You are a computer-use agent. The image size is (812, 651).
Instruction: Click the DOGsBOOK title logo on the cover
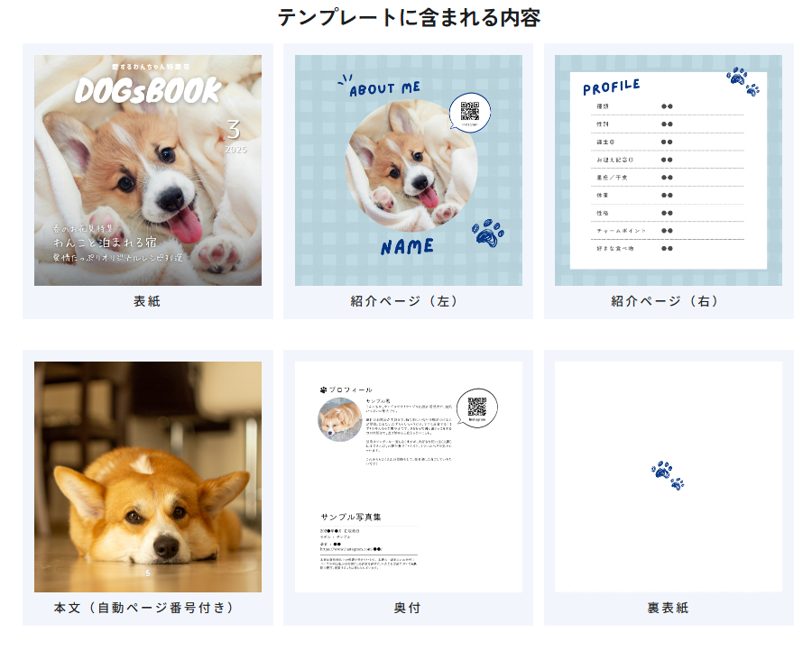(x=148, y=90)
